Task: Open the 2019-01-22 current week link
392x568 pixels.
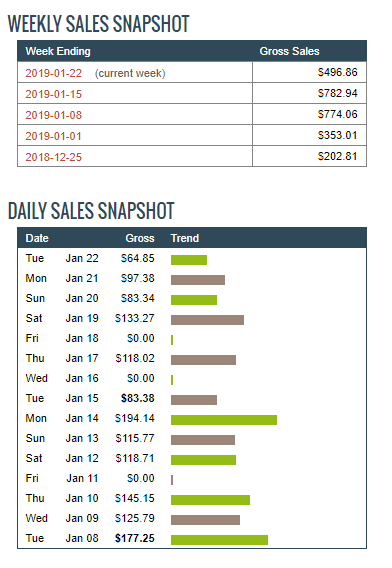Action: pos(54,73)
